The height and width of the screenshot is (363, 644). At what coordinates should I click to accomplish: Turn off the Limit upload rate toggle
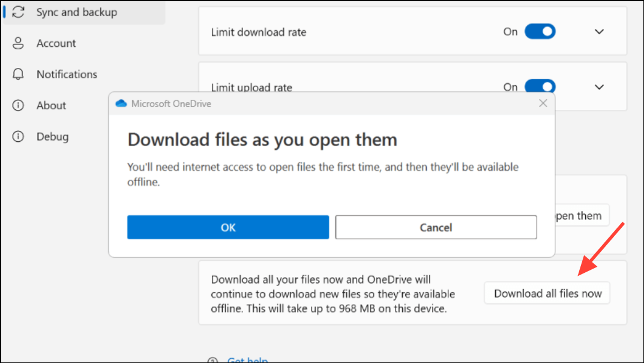pyautogui.click(x=540, y=86)
